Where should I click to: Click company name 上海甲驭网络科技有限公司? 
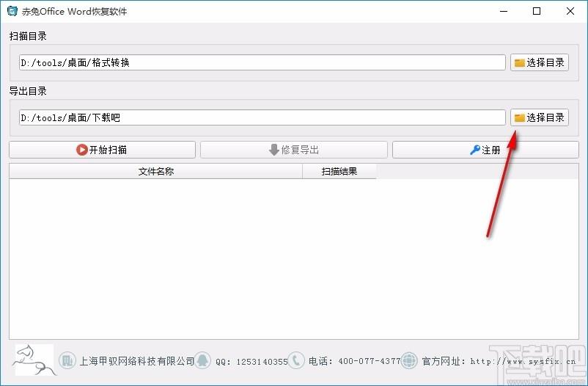[136, 361]
